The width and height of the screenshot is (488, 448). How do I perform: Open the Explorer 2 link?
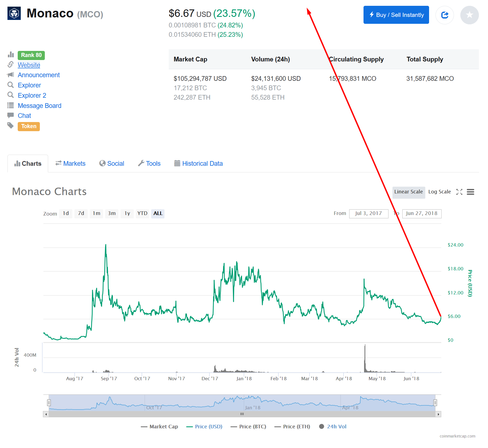coord(32,95)
